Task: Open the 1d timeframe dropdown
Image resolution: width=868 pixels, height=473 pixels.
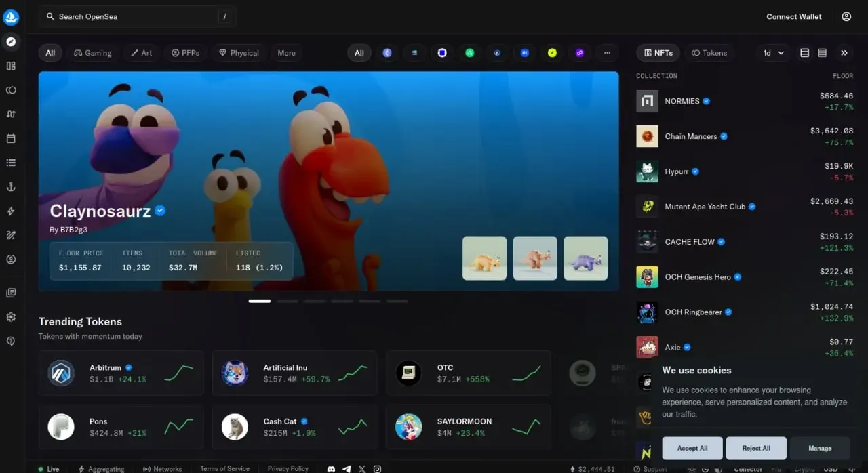Action: (774, 53)
